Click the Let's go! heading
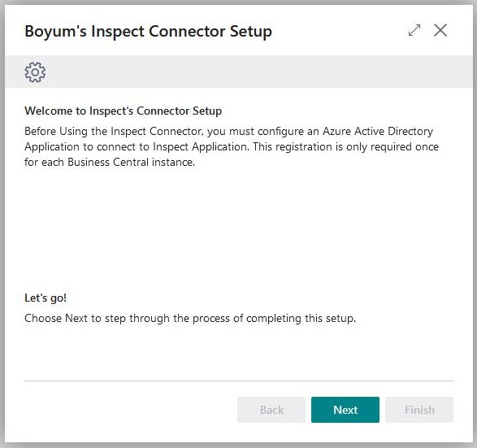Screen dimensions: 477x448 46,298
